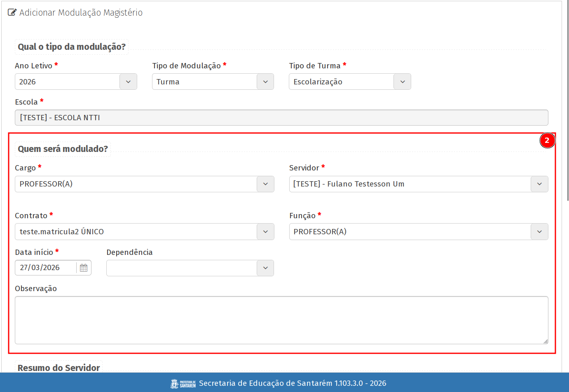Screen dimensions: 569x392
Task: Click the Prefeitura de Santarém logo in footer
Action: click(x=183, y=384)
